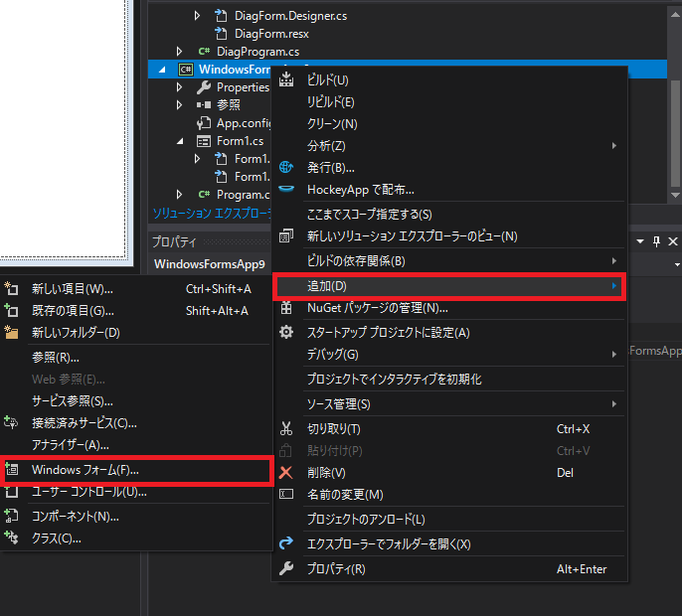Screen dimensions: 682x616
Task: Select DiagForm.resx in the tree
Action: click(x=271, y=34)
